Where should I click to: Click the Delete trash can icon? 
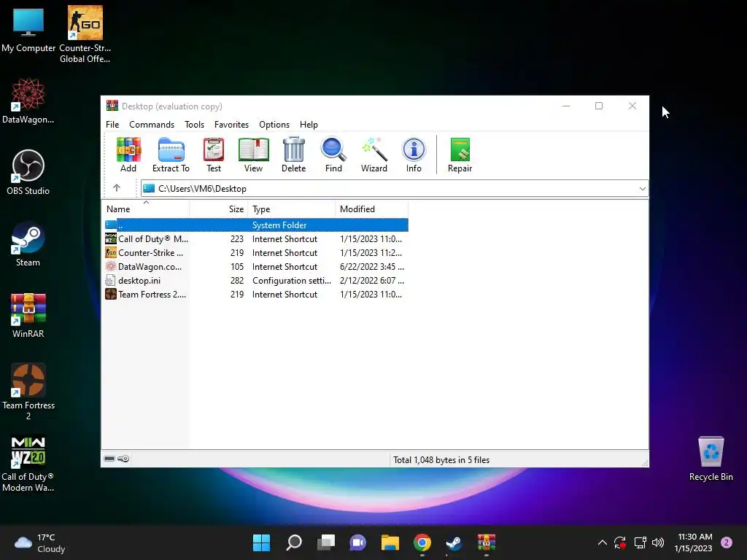(294, 155)
